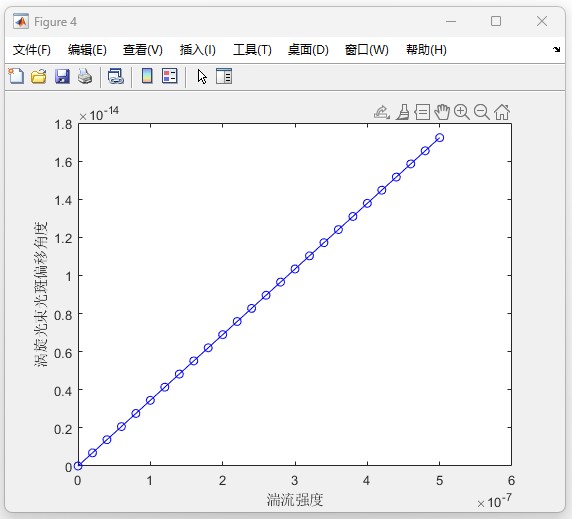Enable the Zoom In magnifier tool

[461, 112]
